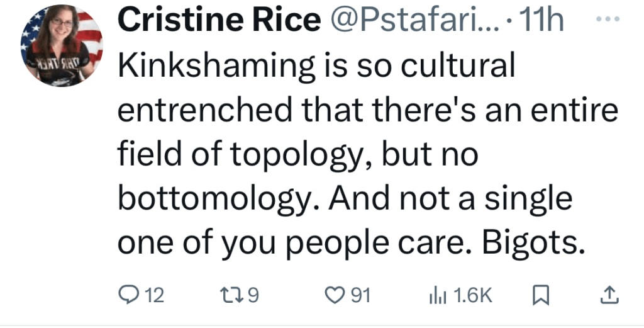Open the reply icon on the tweet
This screenshot has width=644, height=328.
coord(128,295)
